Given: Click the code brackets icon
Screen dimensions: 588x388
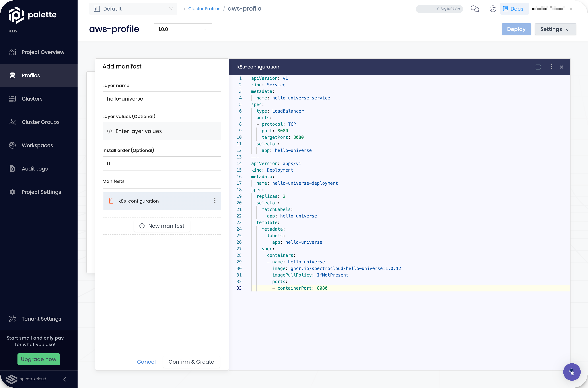Looking at the screenshot, I should click(x=110, y=131).
